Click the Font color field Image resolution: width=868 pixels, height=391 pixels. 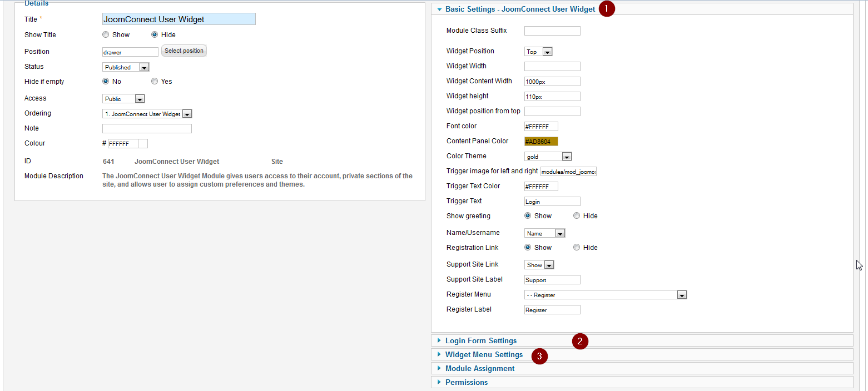pyautogui.click(x=541, y=126)
